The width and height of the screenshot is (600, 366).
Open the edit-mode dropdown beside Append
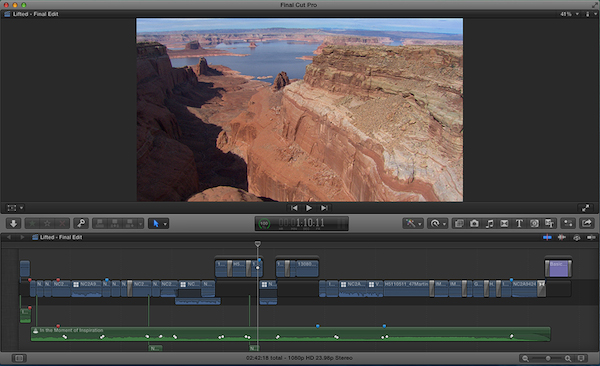140,224
